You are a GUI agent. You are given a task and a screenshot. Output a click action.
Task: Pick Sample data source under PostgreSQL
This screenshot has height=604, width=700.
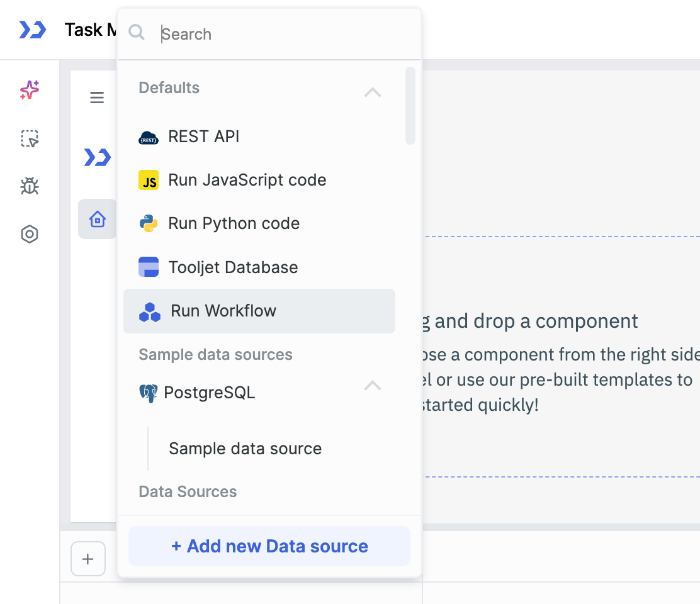point(245,449)
